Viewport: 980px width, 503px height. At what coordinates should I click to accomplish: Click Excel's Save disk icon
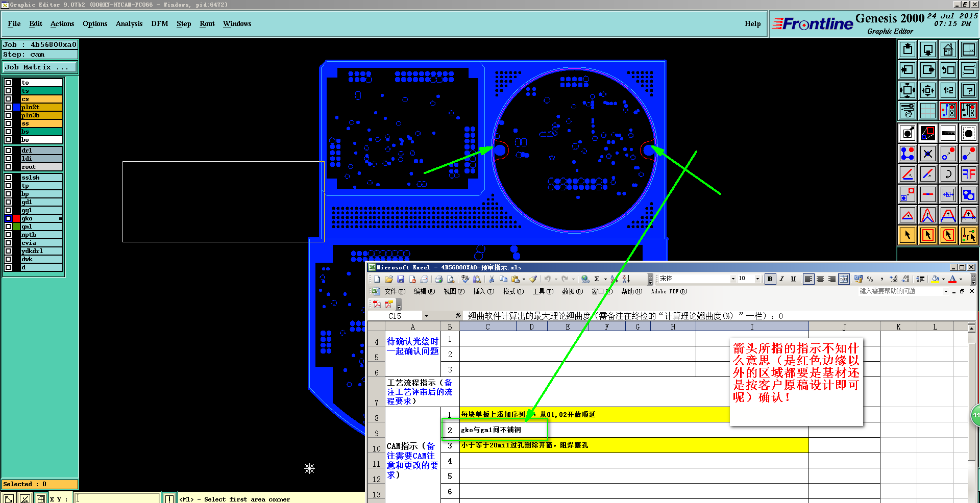point(401,279)
